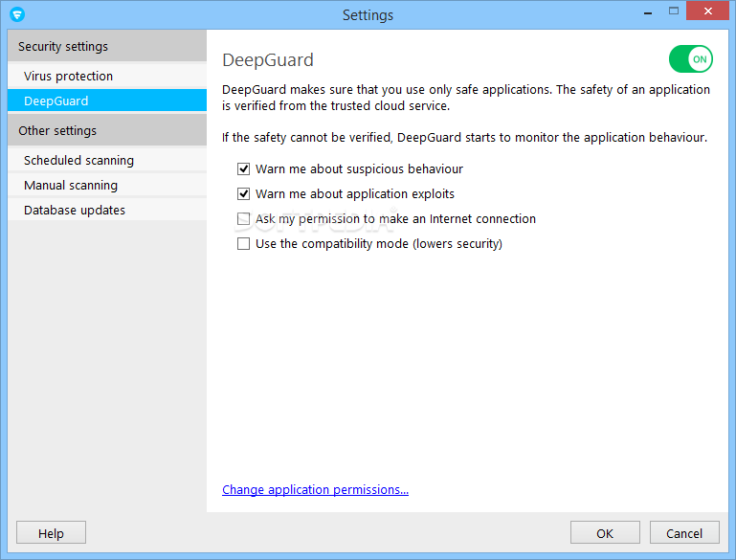Select DeepGuard in the sidebar
This screenshot has width=736, height=560.
click(107, 101)
